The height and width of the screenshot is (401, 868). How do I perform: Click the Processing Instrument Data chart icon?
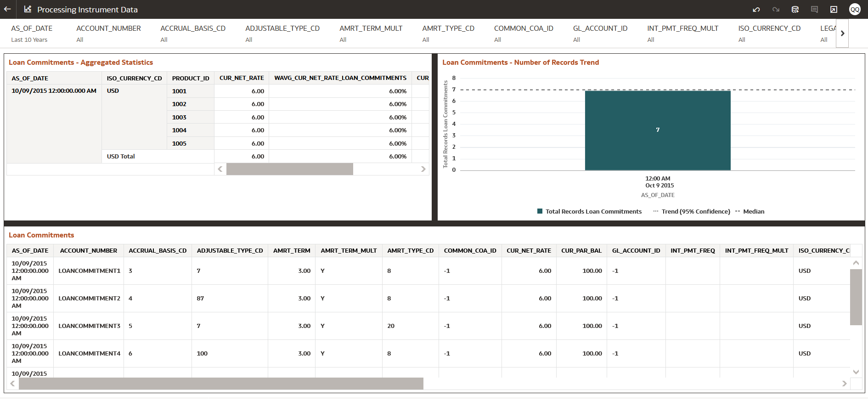tap(28, 9)
